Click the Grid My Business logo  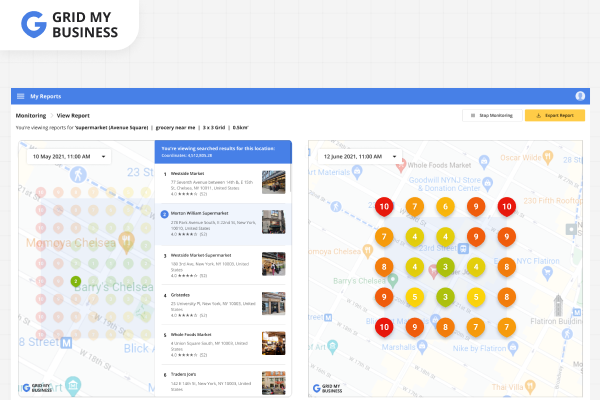pyautogui.click(x=69, y=24)
